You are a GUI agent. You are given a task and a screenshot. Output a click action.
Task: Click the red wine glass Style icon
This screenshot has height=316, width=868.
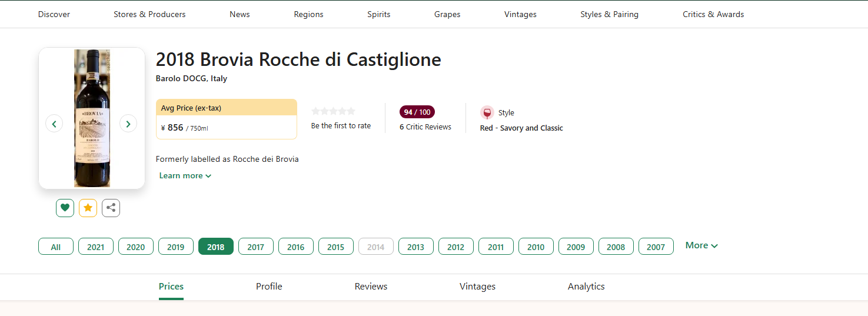(487, 113)
